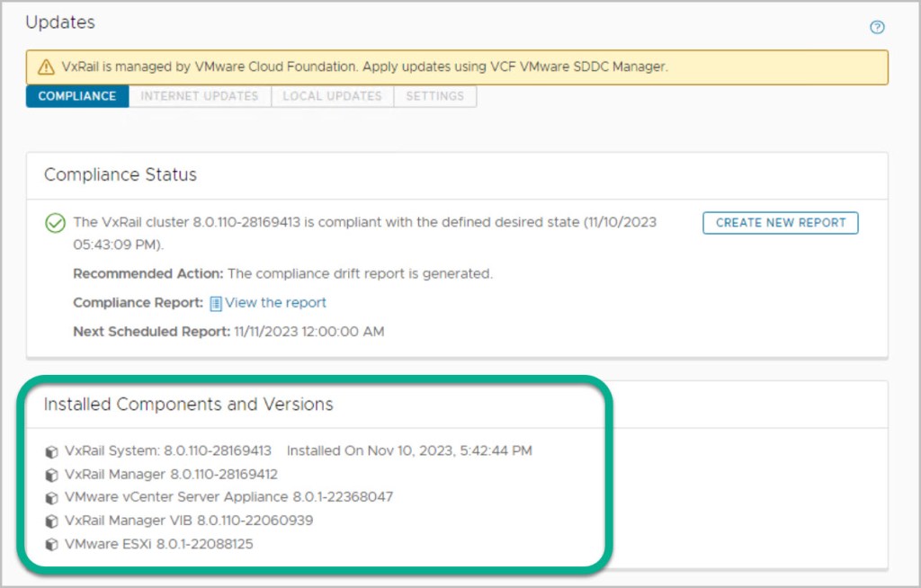This screenshot has height=588, width=921.
Task: Click the Updates page heading
Action: click(60, 22)
